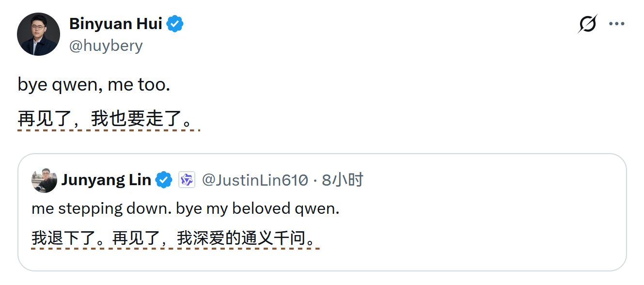Open the Grok explain icon
644x285 pixels.
(588, 24)
